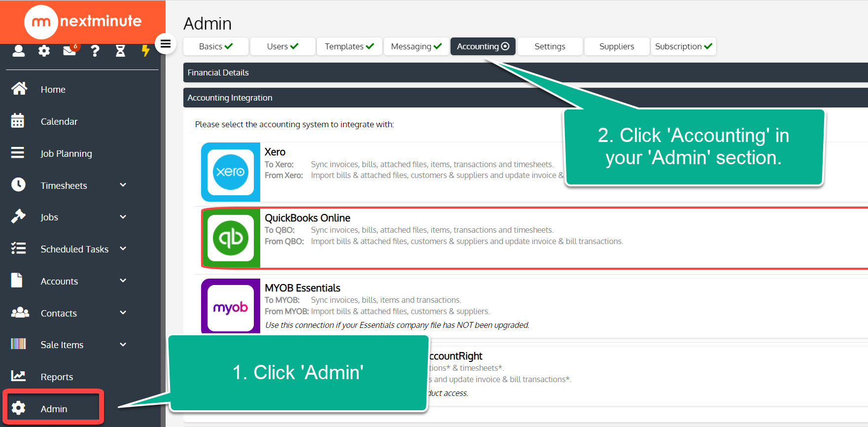
Task: Click the Jobs hammer icon
Action: (x=18, y=216)
